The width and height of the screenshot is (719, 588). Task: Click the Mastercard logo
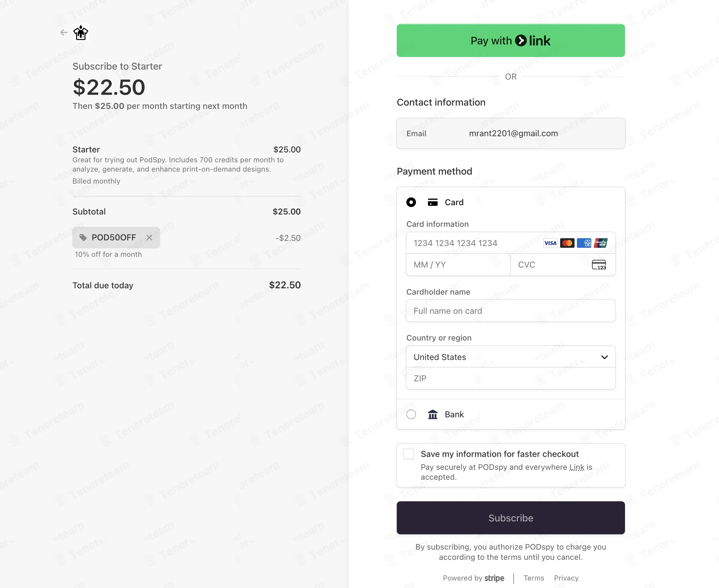(x=567, y=243)
